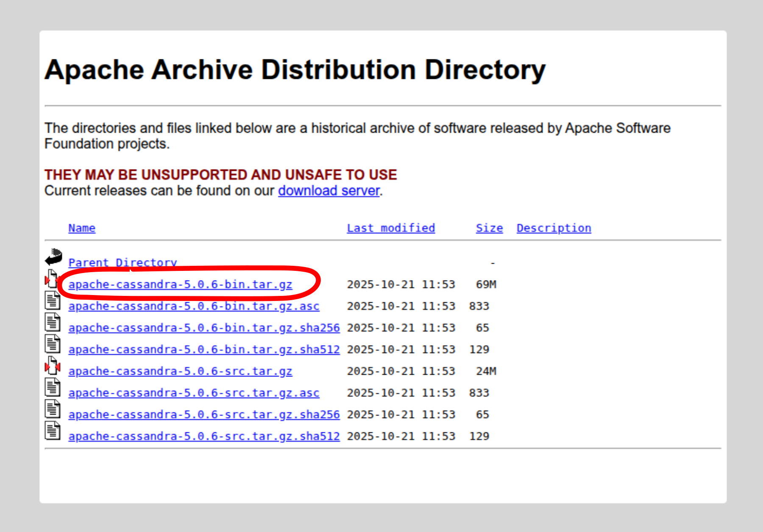Sort listing by Name column header

(x=82, y=228)
